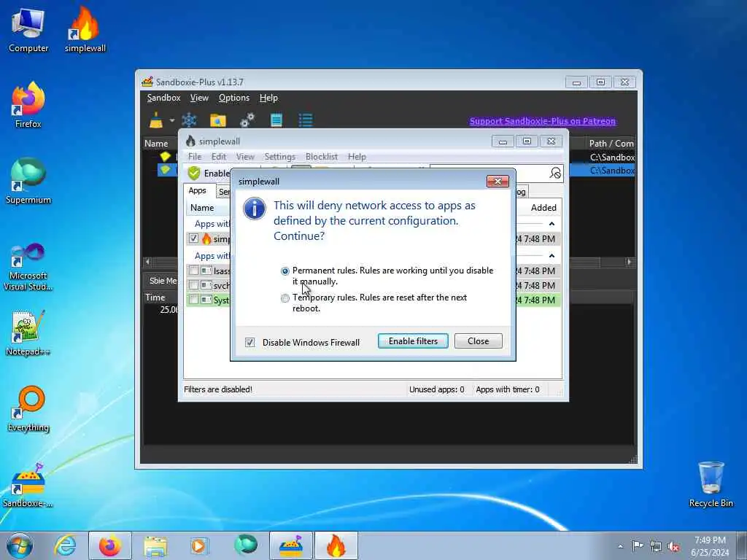
Task: Open the Options menu in Sandboxie-Plus
Action: point(234,98)
